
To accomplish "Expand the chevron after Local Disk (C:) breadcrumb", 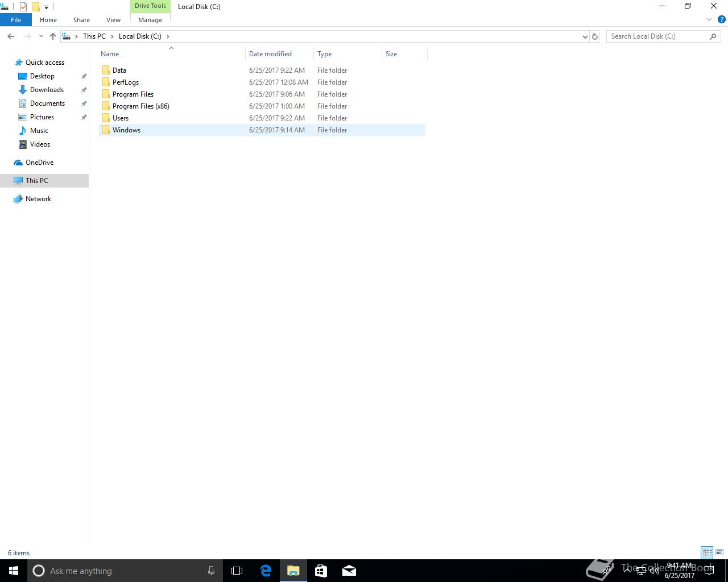I will (x=168, y=36).
